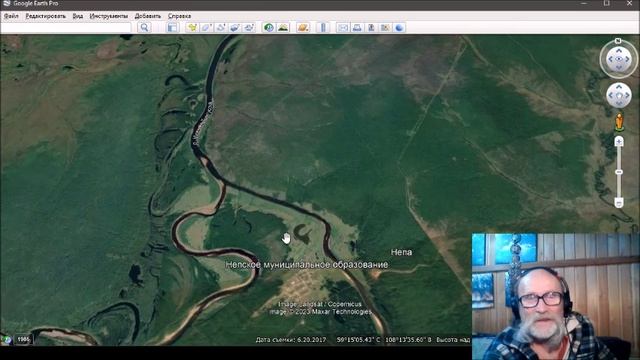Viewport: 640px width, 360px height.
Task: Zoom in with plus button
Action: pos(619,142)
